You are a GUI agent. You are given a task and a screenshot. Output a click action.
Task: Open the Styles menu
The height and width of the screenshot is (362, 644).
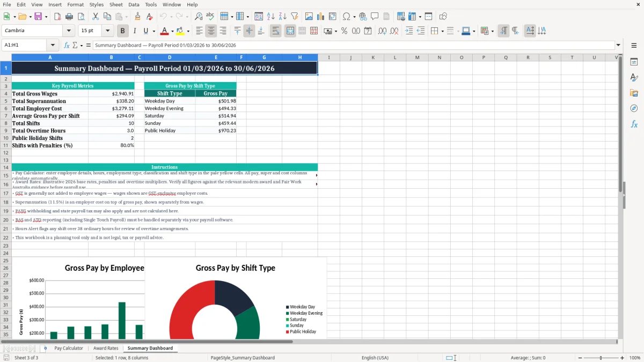coord(97,4)
